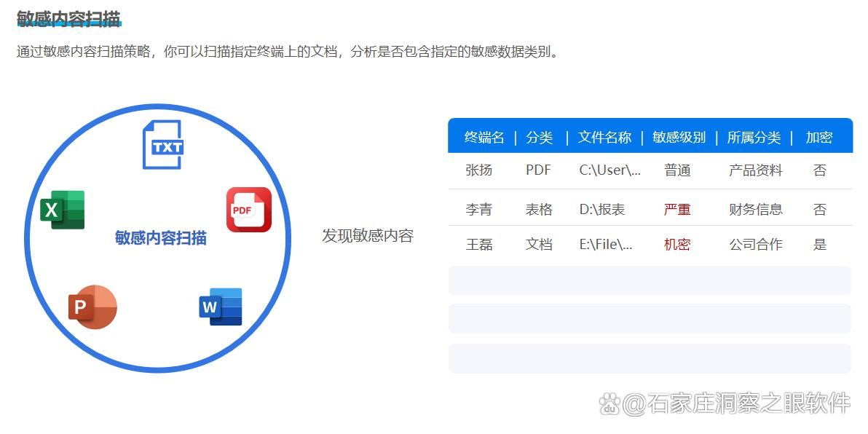Click the 敏感内容扫描 heading at top
This screenshot has height=434, width=868.
(68, 19)
